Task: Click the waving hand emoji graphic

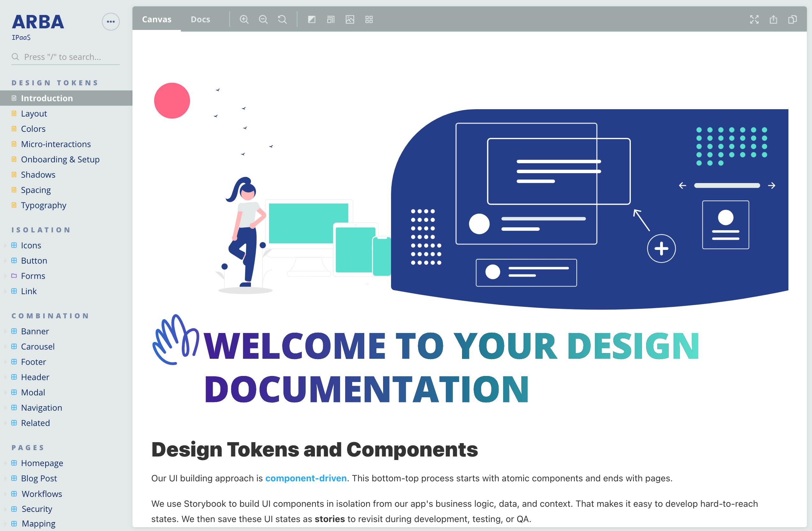Action: (x=176, y=339)
